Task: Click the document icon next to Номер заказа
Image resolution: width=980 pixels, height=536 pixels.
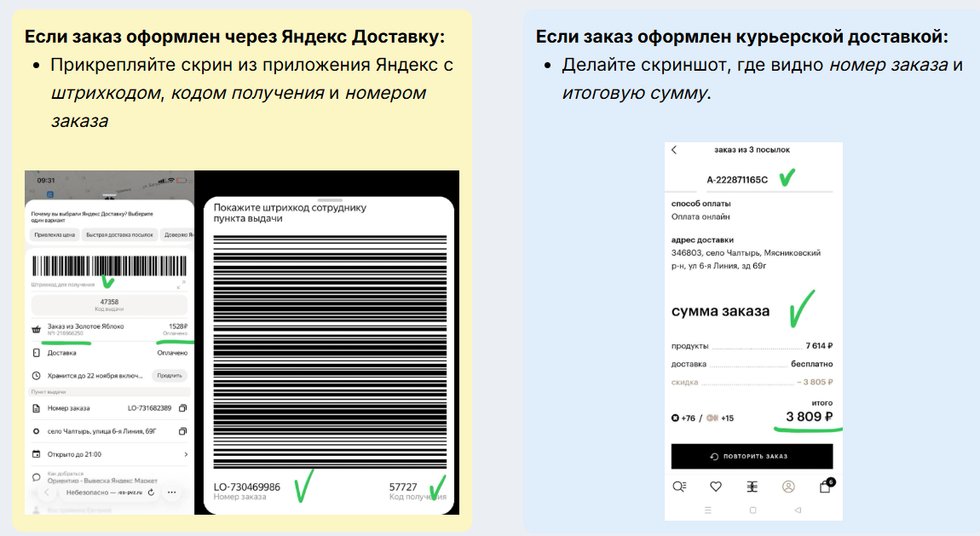Action: point(37,408)
